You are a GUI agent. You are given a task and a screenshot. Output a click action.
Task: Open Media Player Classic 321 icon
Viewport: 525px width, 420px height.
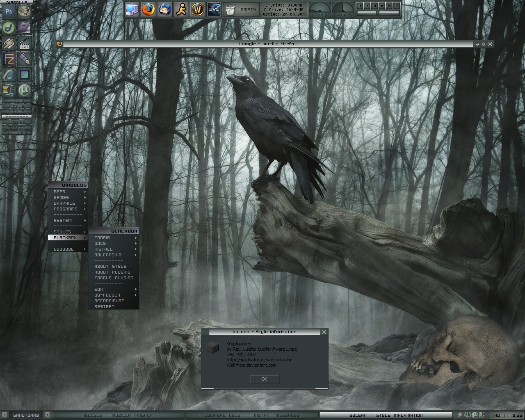coord(25,43)
